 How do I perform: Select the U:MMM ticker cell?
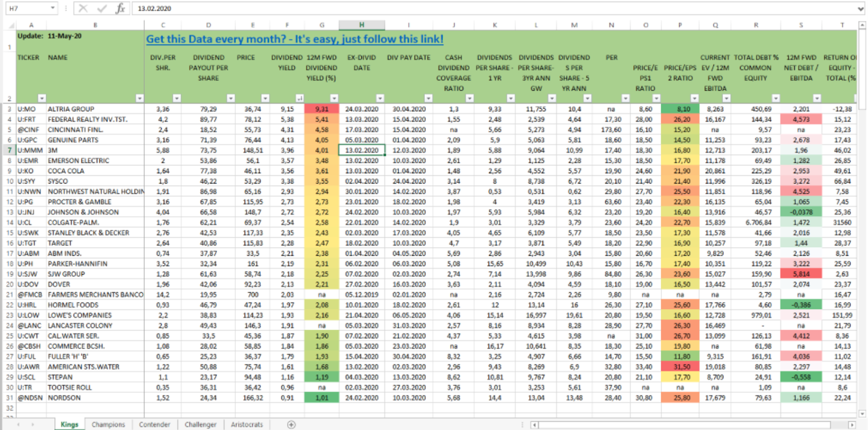[31, 150]
